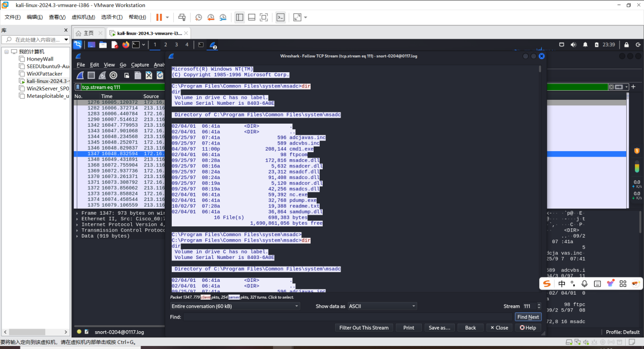
Task: Open the Entire conversation (60 kB) dropdown
Action: 235,306
